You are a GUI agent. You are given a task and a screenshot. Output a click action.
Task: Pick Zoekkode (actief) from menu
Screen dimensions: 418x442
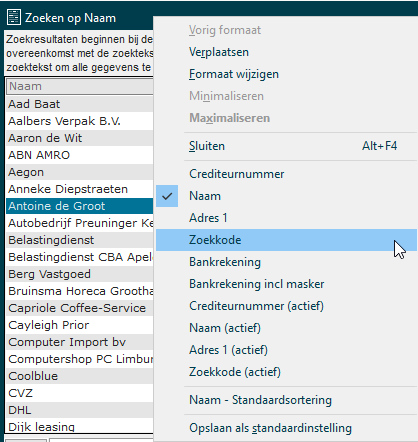point(286,372)
